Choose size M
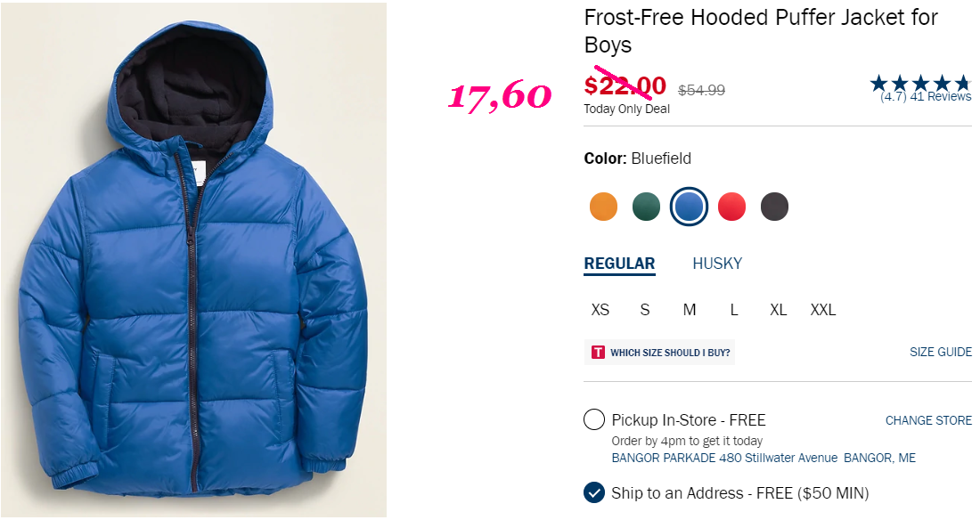Image resolution: width=980 pixels, height=520 pixels. coord(690,310)
